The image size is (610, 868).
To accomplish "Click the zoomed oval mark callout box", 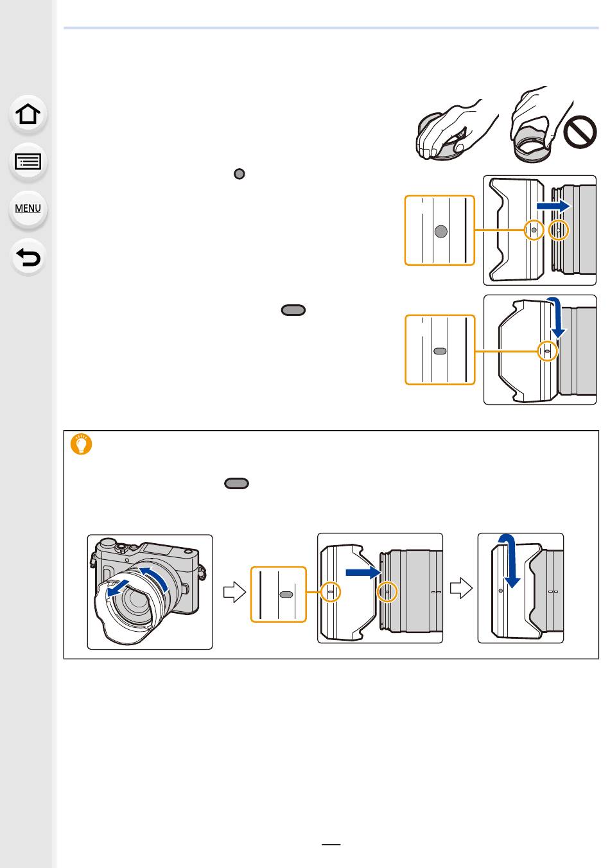I will (x=440, y=350).
